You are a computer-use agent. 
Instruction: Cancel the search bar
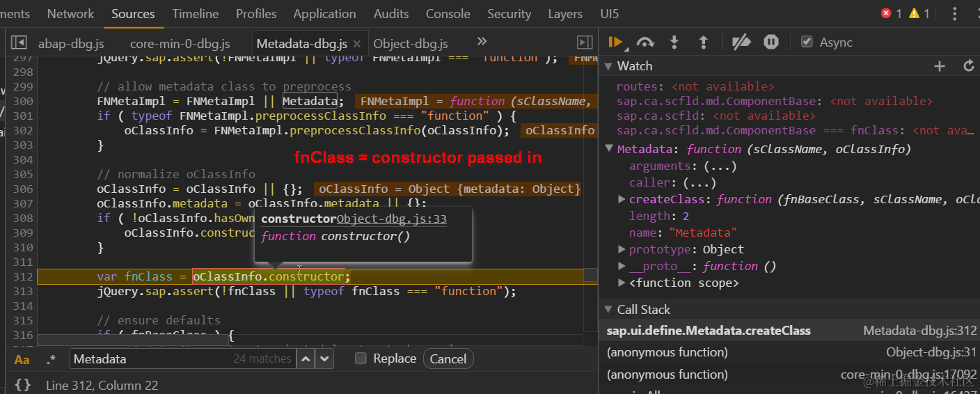(x=448, y=359)
